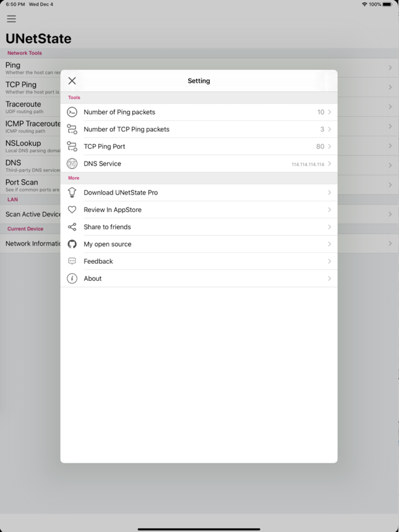The width and height of the screenshot is (399, 532).
Task: Expand chevron on Number of TCP Ping packets row
Action: click(329, 129)
